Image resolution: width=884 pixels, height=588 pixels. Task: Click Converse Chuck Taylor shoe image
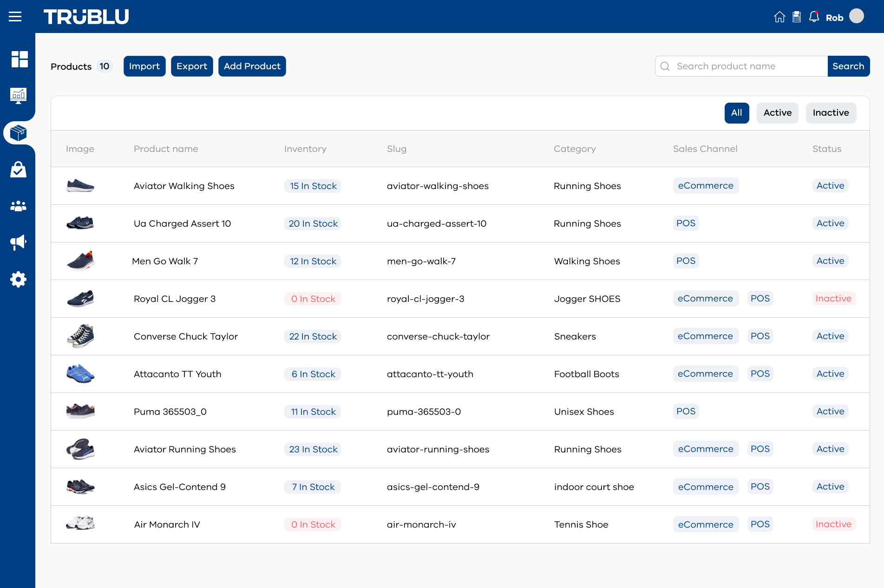point(80,336)
